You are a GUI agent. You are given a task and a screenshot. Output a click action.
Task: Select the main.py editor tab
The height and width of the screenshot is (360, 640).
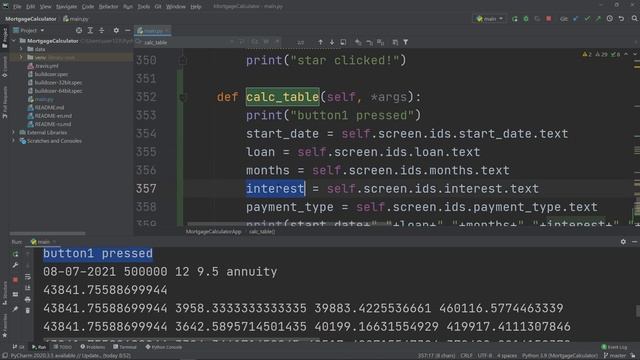coord(153,31)
